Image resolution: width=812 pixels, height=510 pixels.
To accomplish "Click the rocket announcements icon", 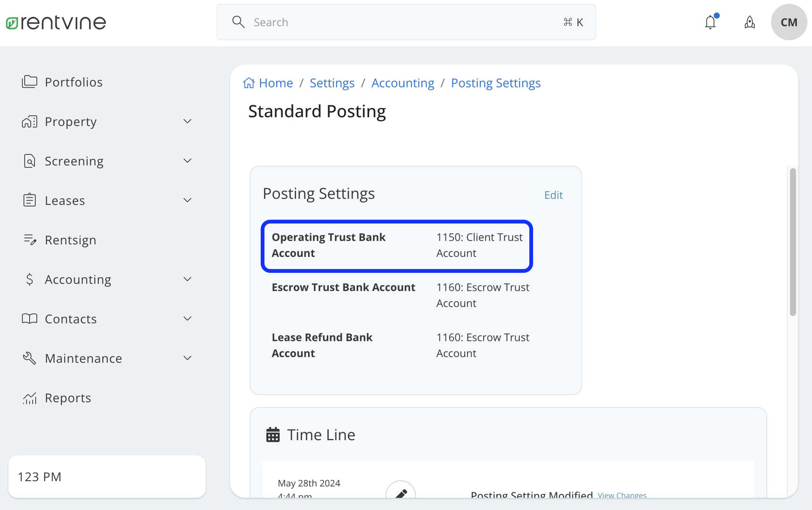I will (x=750, y=22).
